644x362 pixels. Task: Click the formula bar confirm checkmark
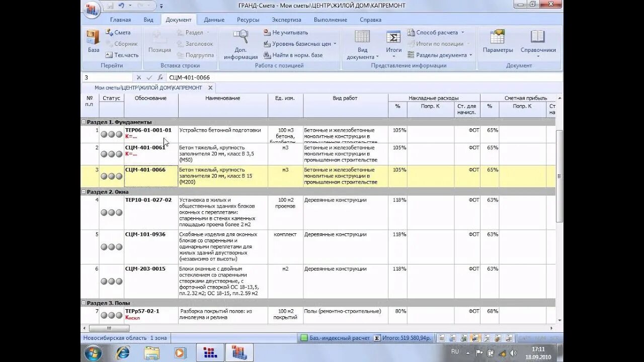pyautogui.click(x=149, y=77)
